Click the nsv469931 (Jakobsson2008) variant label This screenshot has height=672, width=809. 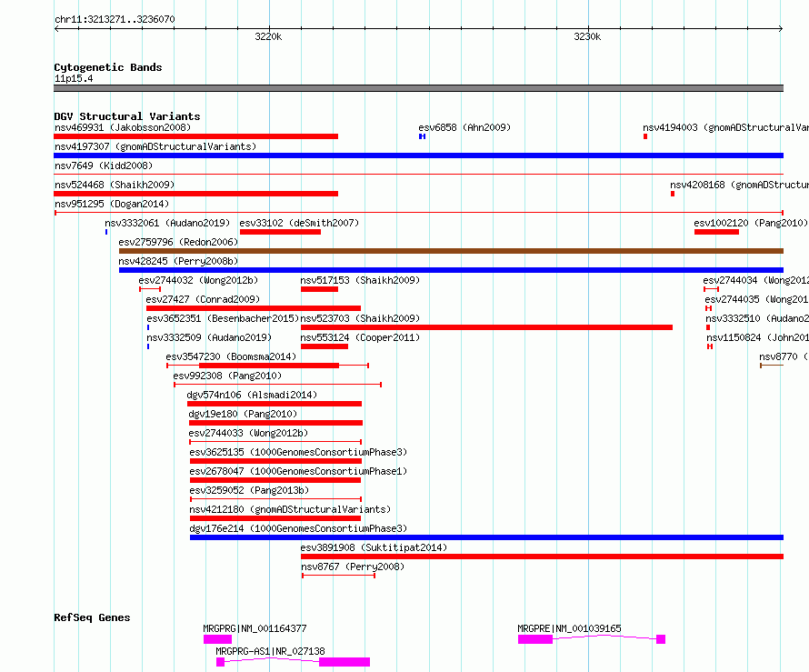tap(123, 127)
